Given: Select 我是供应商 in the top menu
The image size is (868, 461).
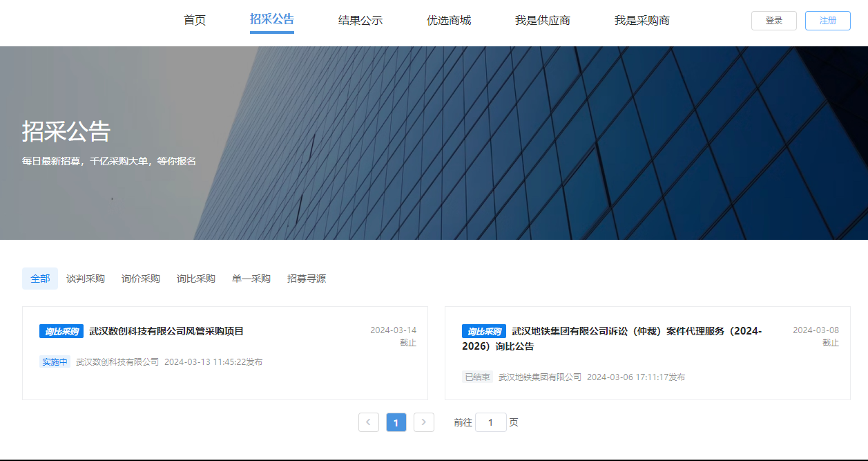Looking at the screenshot, I should click(x=543, y=20).
